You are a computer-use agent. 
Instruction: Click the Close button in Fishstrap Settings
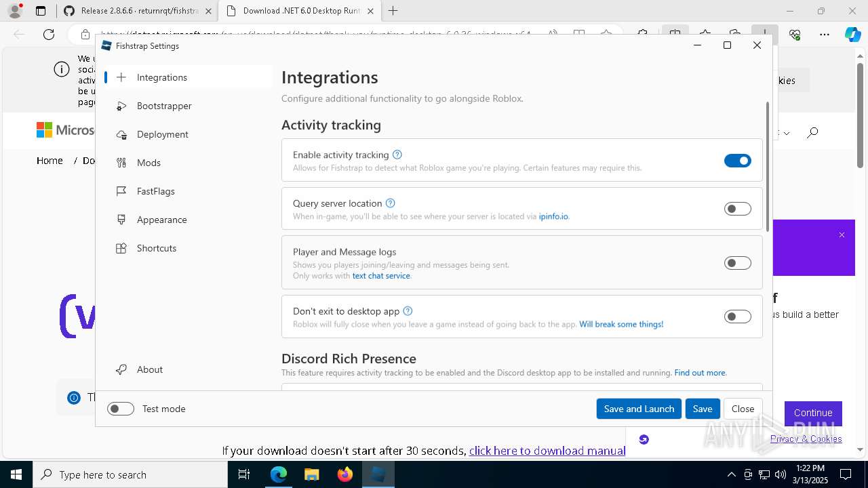click(743, 409)
